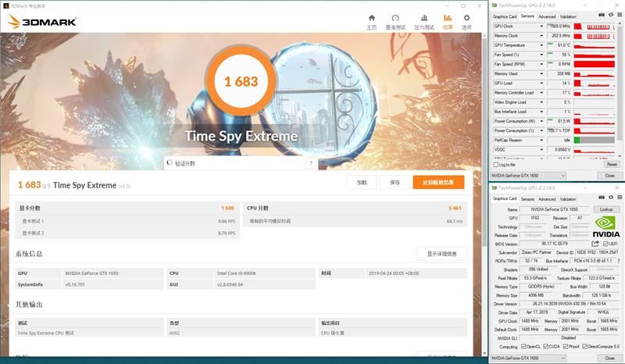Click the PerfCap Reason green/gray bar

pos(594,141)
